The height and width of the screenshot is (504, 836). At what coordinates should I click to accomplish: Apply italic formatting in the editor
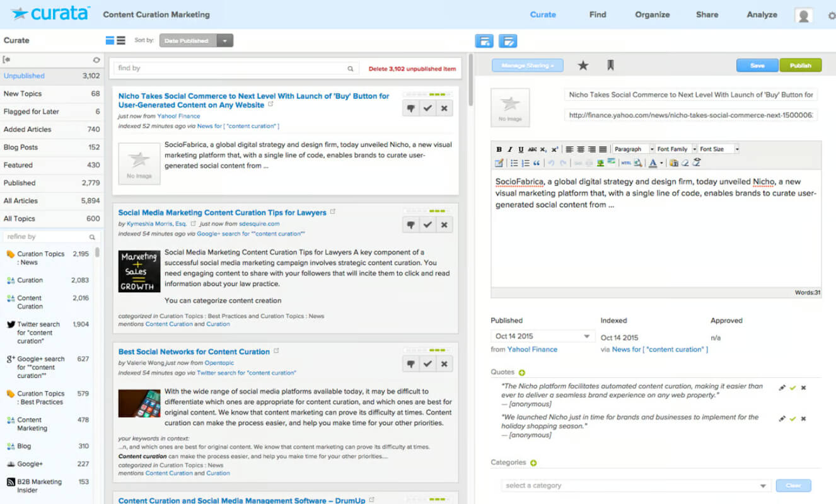510,149
